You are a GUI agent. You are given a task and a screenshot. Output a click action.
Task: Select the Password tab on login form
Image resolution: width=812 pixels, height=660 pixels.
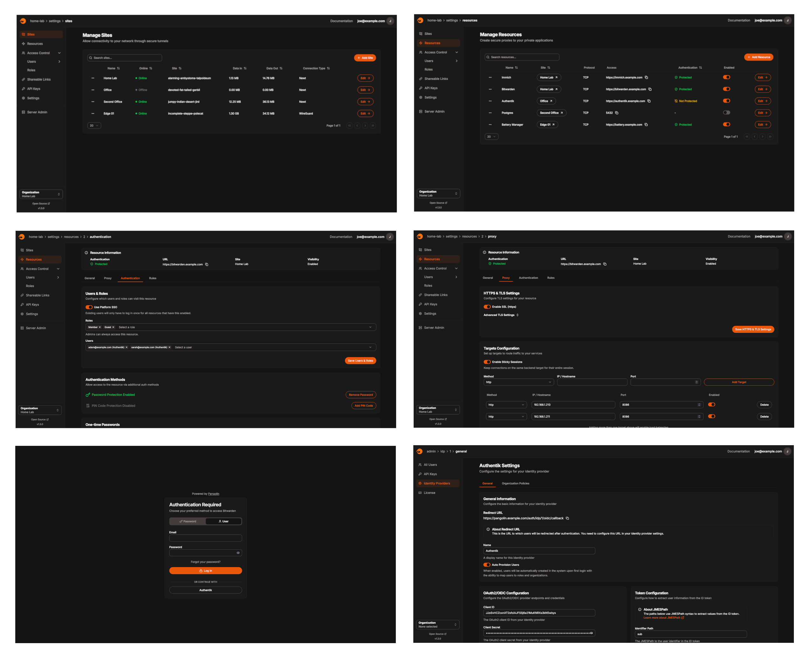point(188,521)
